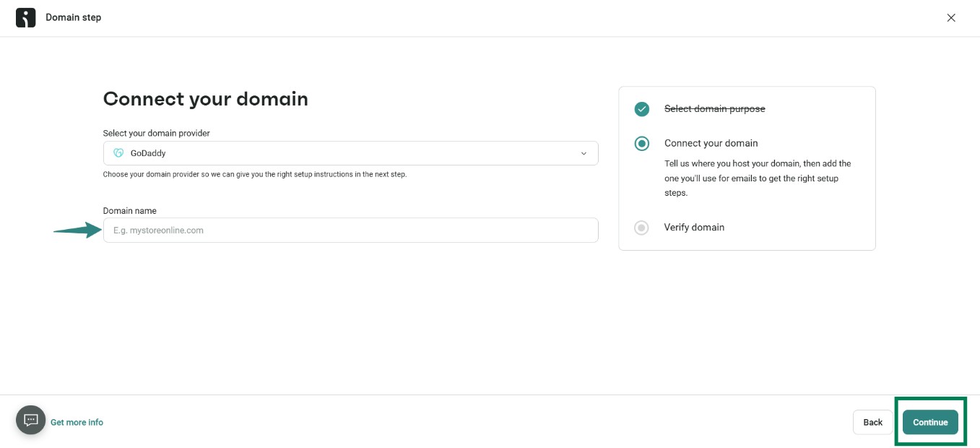Open the Get more info link
This screenshot has width=980, height=448.
(x=77, y=422)
